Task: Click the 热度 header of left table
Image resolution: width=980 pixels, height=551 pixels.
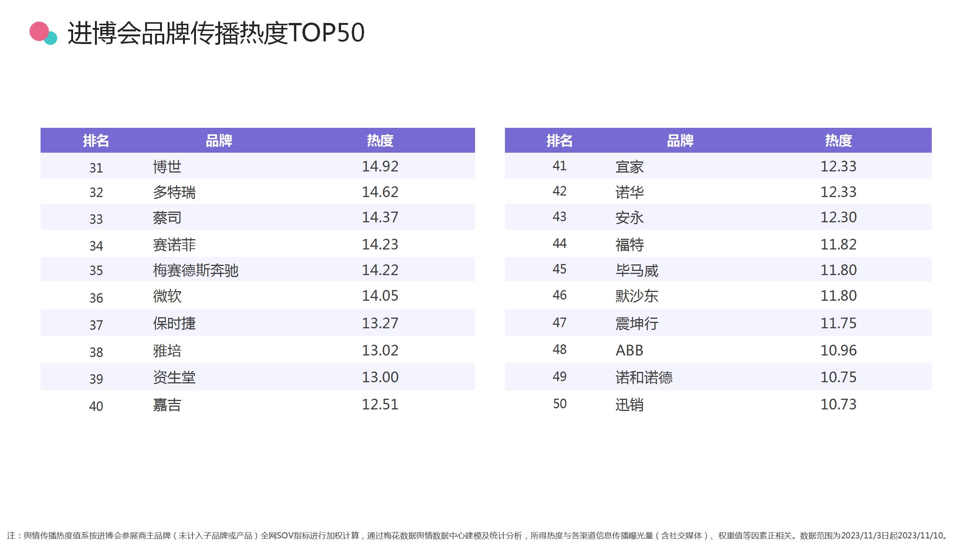Action: click(380, 141)
